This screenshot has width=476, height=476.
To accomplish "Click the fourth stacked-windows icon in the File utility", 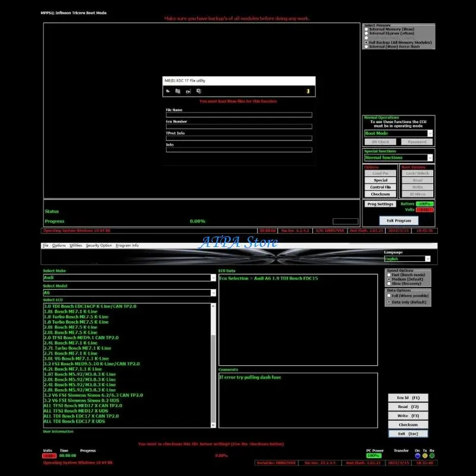I will [x=199, y=91].
